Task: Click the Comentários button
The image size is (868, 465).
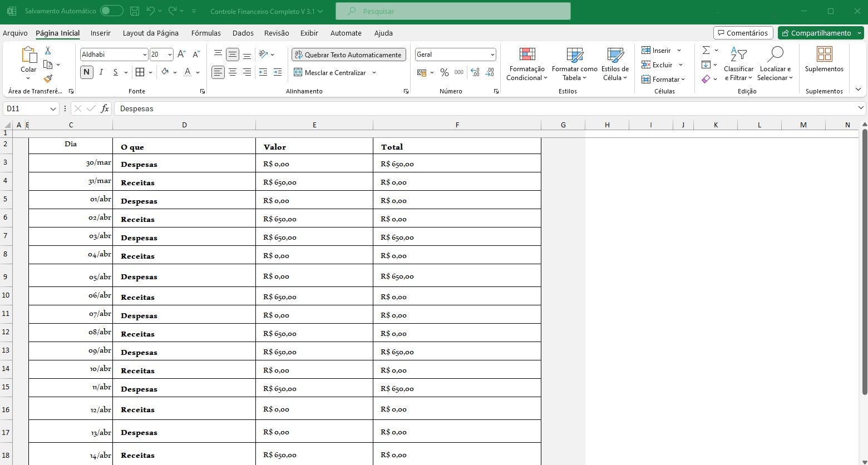Action: coord(743,33)
